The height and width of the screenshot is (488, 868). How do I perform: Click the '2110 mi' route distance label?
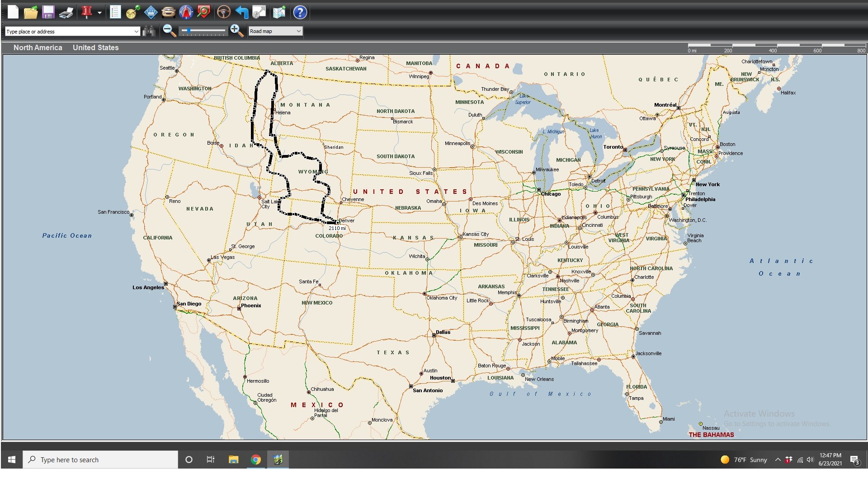[x=337, y=228]
